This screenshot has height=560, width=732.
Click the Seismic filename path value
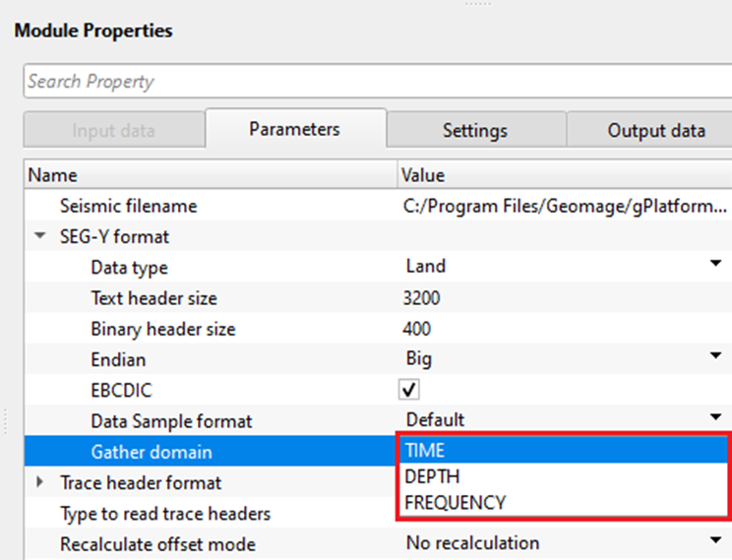(x=565, y=207)
